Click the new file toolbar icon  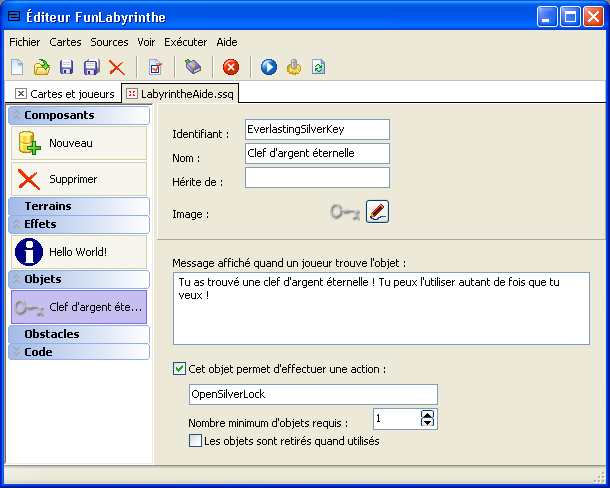[x=17, y=67]
